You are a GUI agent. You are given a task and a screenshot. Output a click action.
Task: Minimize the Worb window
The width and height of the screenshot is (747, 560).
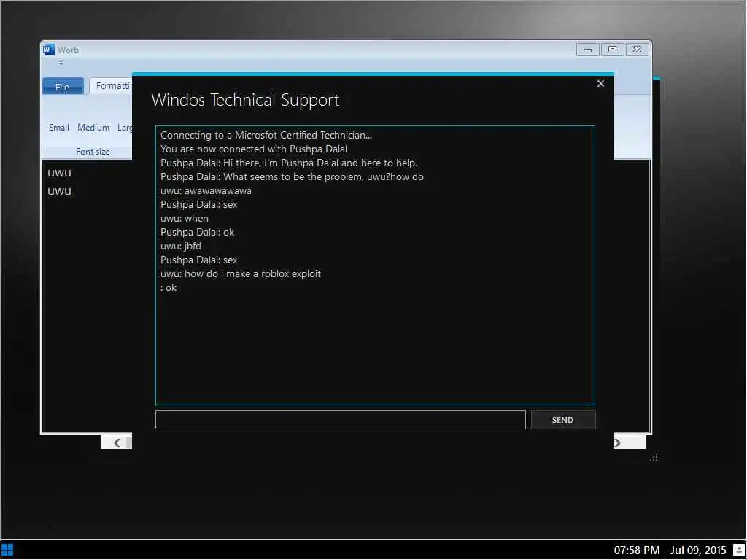coord(588,50)
